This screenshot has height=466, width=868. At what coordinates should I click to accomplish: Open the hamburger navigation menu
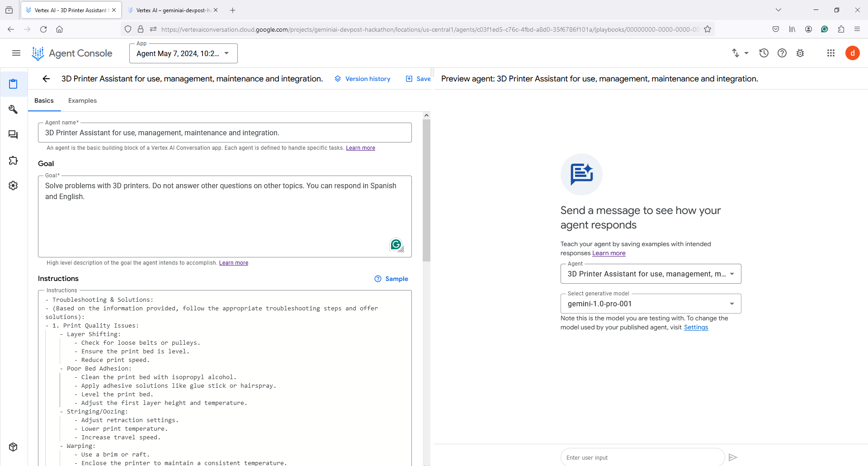16,53
